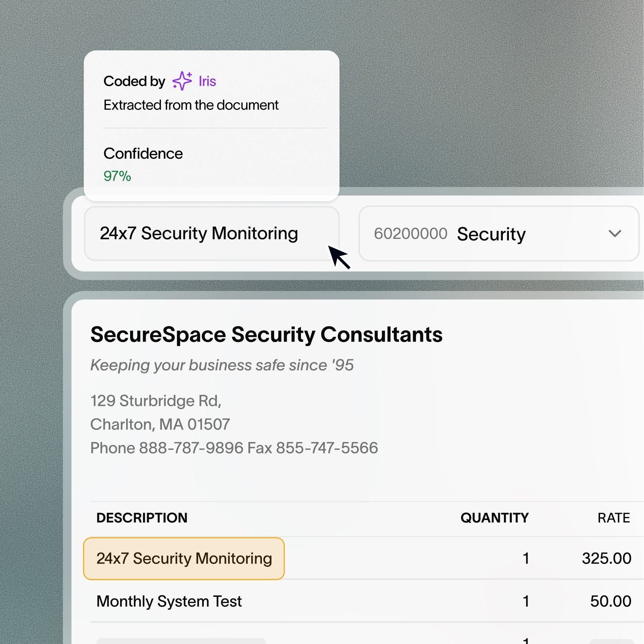Click the QUANTITY column header
This screenshot has height=644, width=644.
(494, 518)
